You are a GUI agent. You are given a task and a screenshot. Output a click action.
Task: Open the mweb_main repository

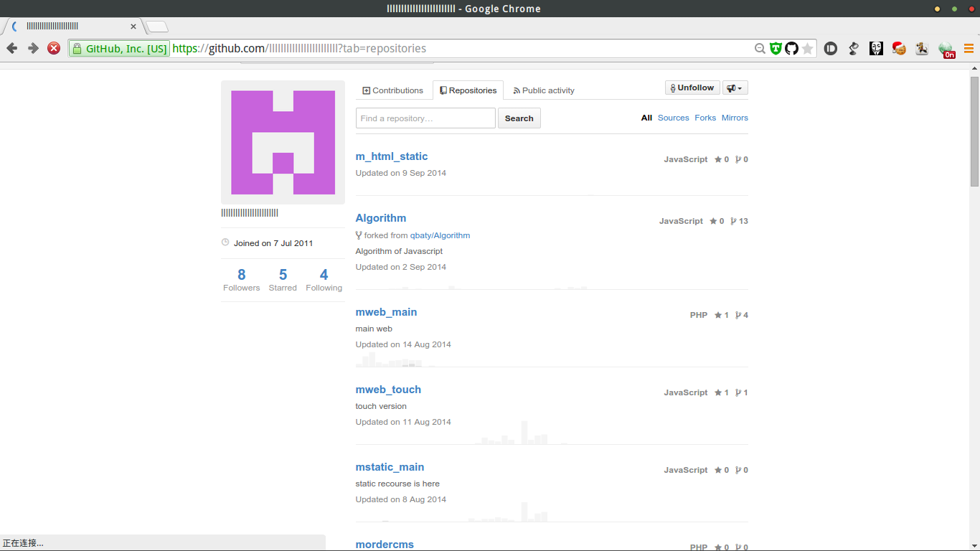(386, 312)
